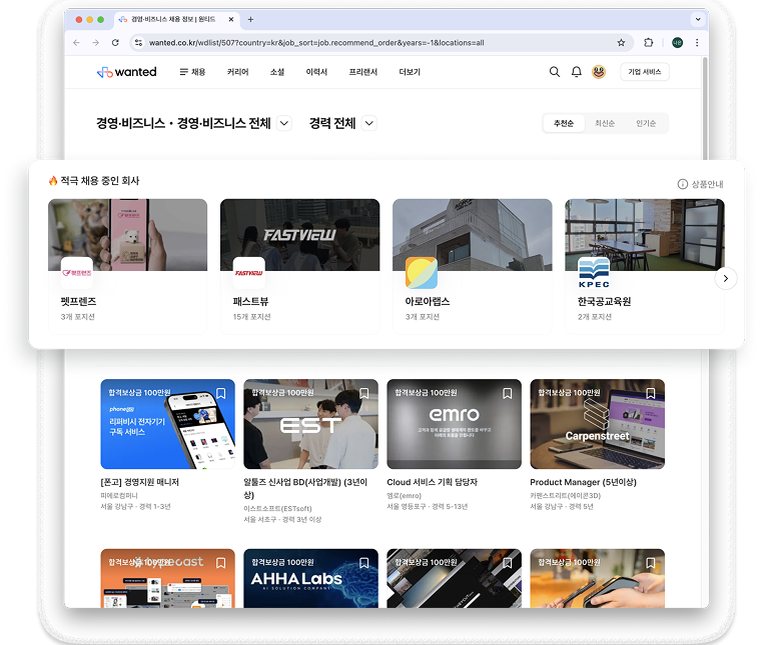Click the 패스트뷰 small logo badge
Viewport: 760px width, 645px height.
tap(249, 273)
